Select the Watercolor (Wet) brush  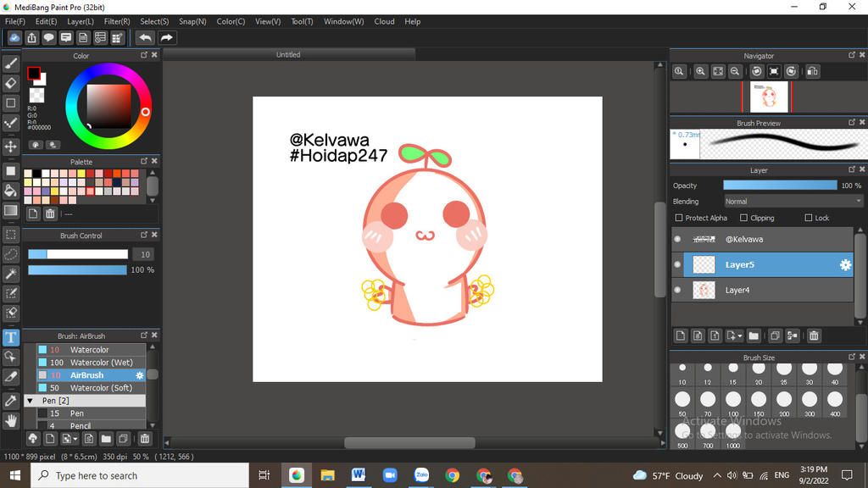tap(101, 363)
